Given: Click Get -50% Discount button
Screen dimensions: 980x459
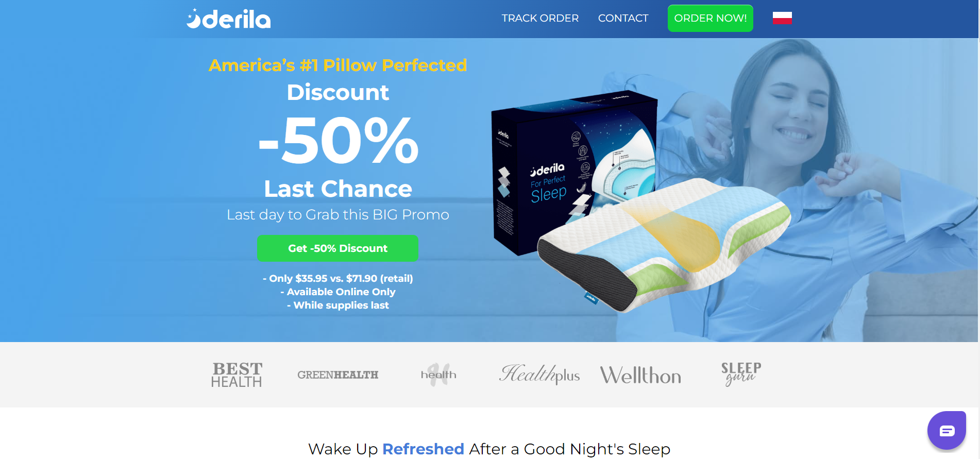Looking at the screenshot, I should click(337, 248).
